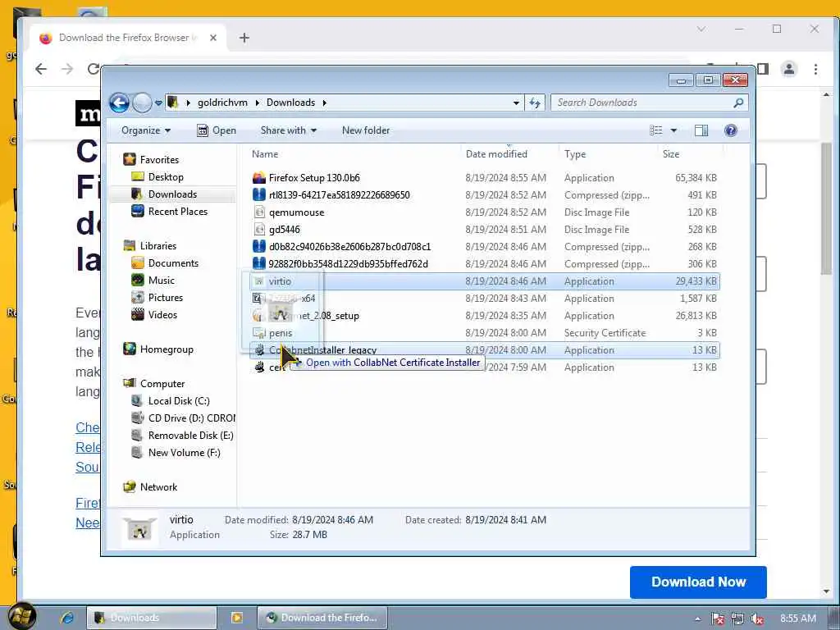The width and height of the screenshot is (840, 630).
Task: Select the 92882f0bb3548d1229db935bffed762d archive icon
Action: pos(259,263)
